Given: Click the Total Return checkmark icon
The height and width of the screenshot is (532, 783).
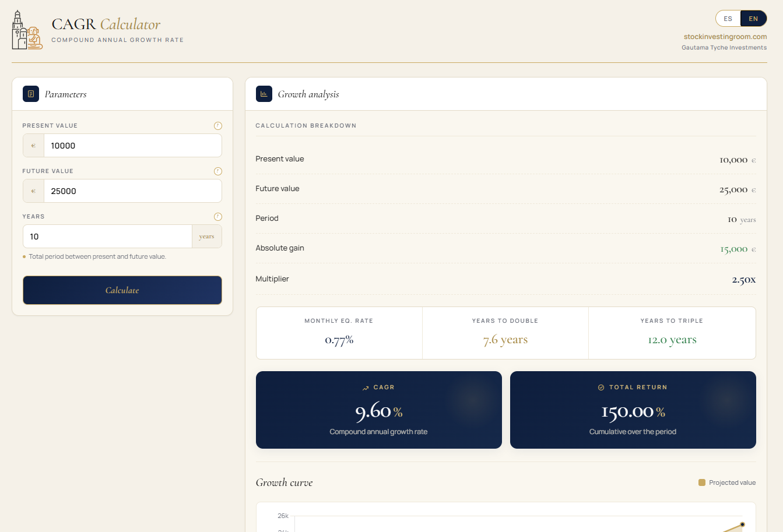Looking at the screenshot, I should 601,387.
